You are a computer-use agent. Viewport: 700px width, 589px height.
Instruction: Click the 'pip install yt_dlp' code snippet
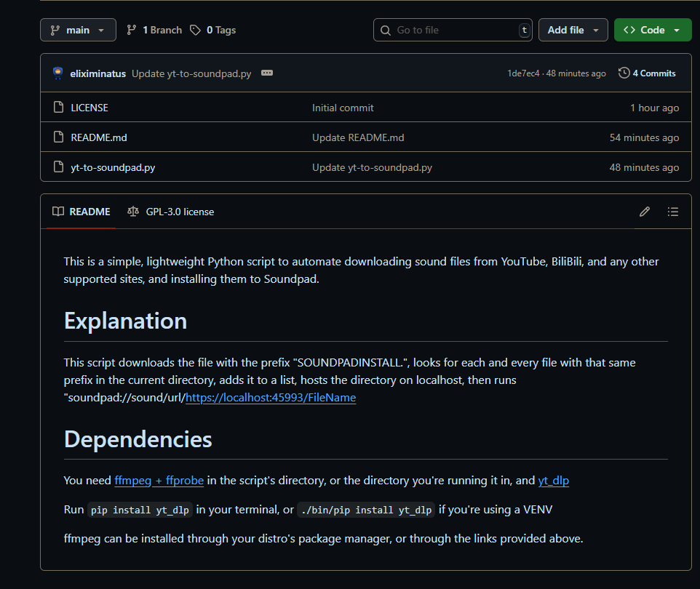pos(140,510)
